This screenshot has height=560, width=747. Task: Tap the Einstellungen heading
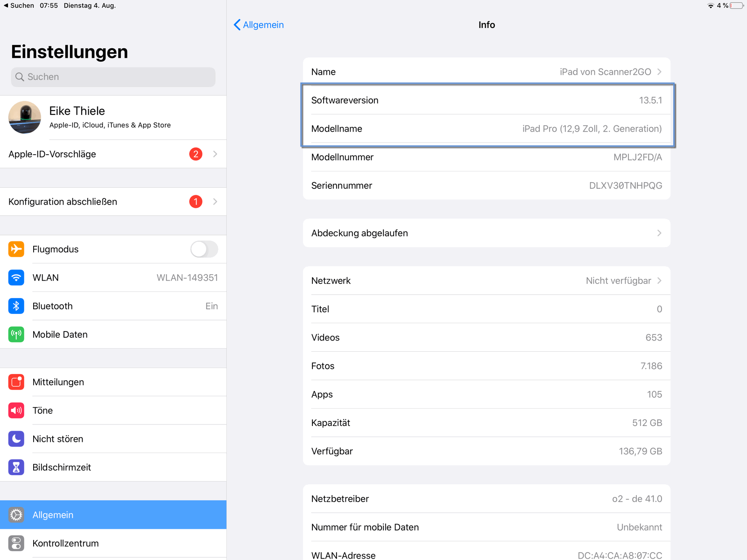(x=69, y=51)
